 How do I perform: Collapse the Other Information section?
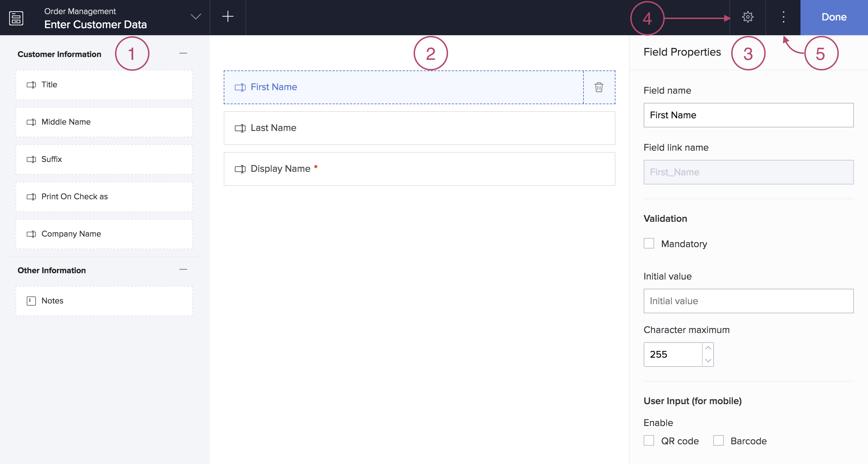click(x=183, y=270)
